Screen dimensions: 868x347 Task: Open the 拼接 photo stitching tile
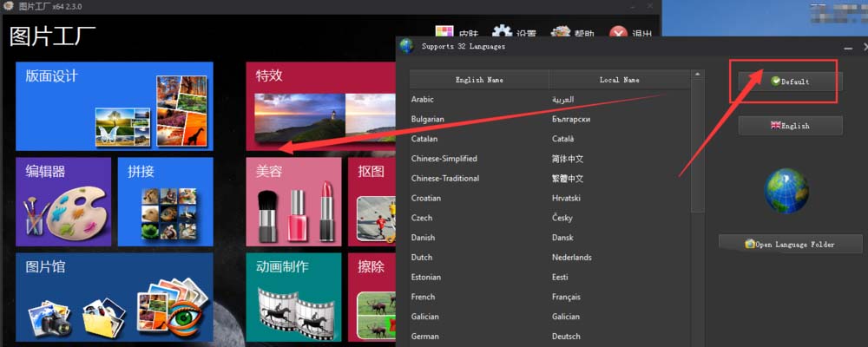pyautogui.click(x=166, y=202)
